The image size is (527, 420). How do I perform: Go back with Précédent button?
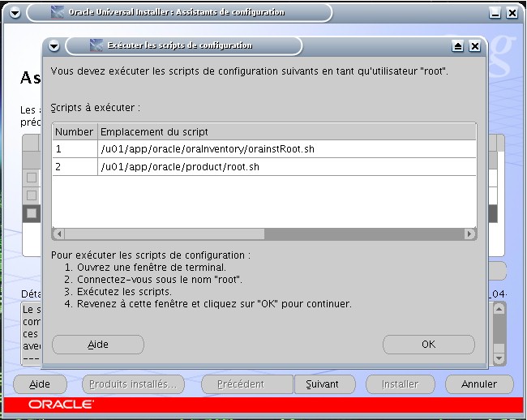[x=247, y=384]
